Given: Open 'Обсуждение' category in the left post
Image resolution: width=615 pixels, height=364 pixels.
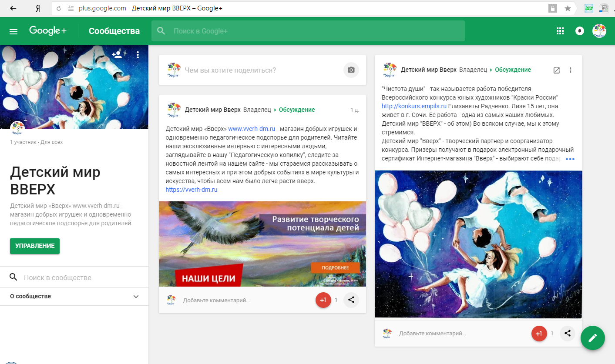Looking at the screenshot, I should pos(297,110).
